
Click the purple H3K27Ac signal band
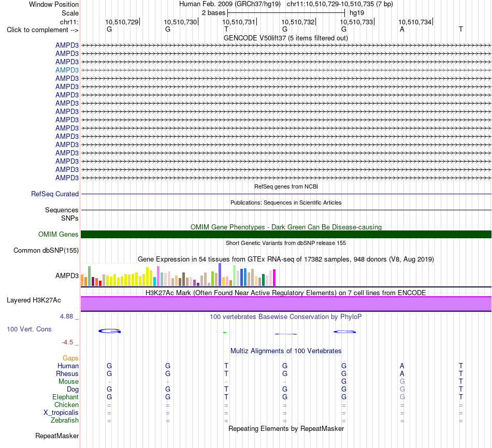pyautogui.click(x=286, y=304)
